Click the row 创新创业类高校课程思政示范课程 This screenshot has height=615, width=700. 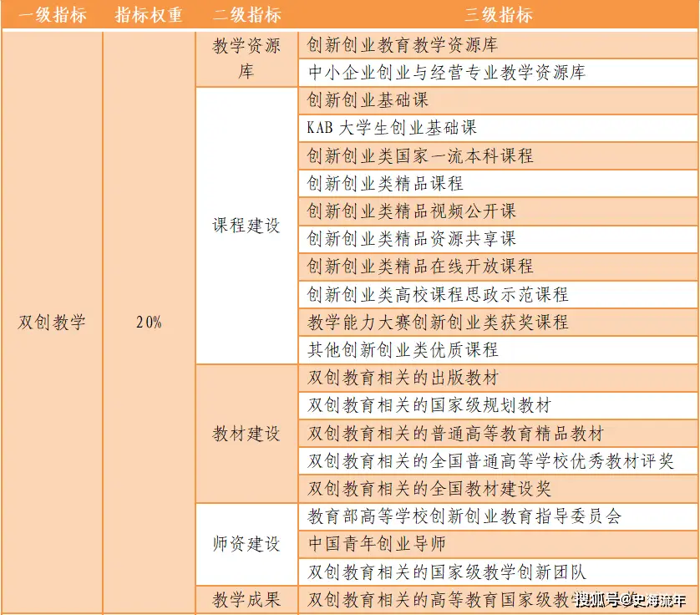coord(498,294)
